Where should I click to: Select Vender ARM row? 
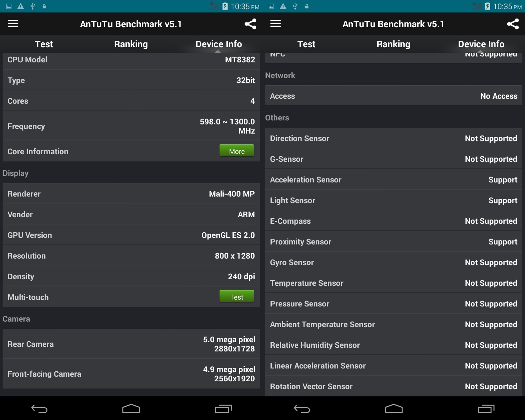[131, 214]
